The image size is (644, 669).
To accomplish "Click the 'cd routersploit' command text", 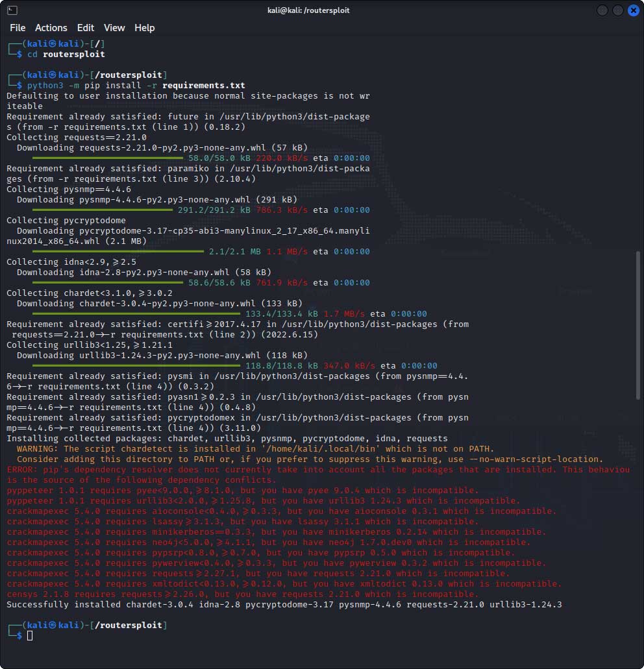I will (66, 55).
